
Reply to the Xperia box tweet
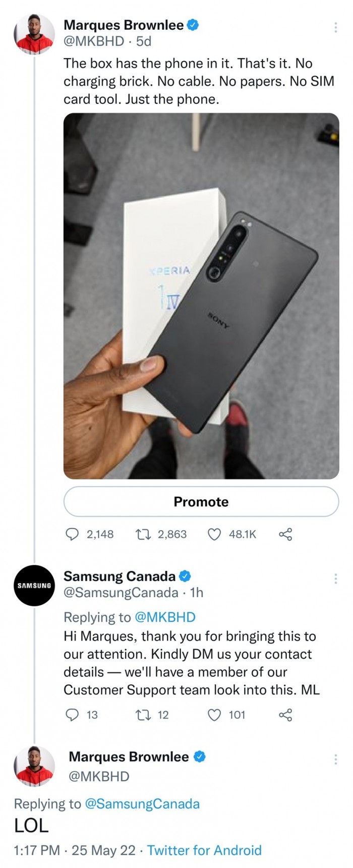(73, 534)
